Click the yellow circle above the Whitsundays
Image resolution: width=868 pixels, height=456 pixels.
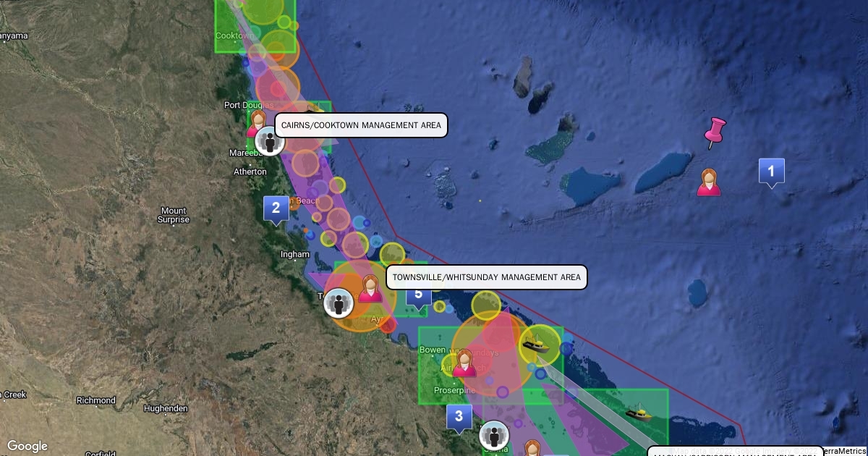[x=486, y=305]
